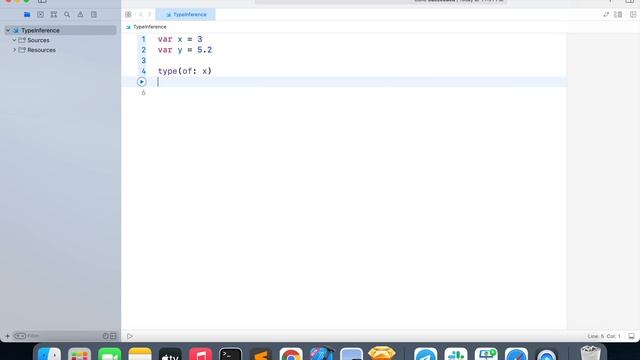The height and width of the screenshot is (360, 640).
Task: Open Google Chrome from the Dock
Action: coord(291,353)
